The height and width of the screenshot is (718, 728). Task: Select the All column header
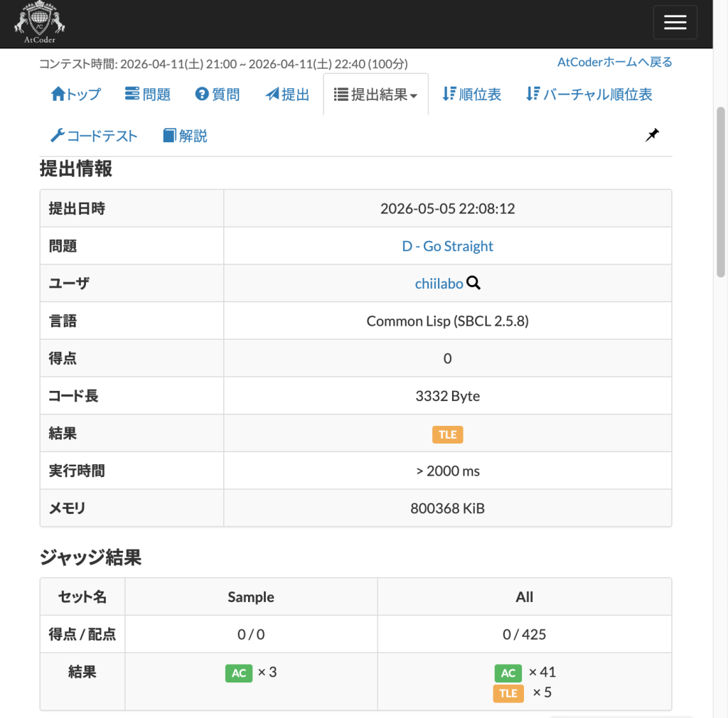click(524, 597)
